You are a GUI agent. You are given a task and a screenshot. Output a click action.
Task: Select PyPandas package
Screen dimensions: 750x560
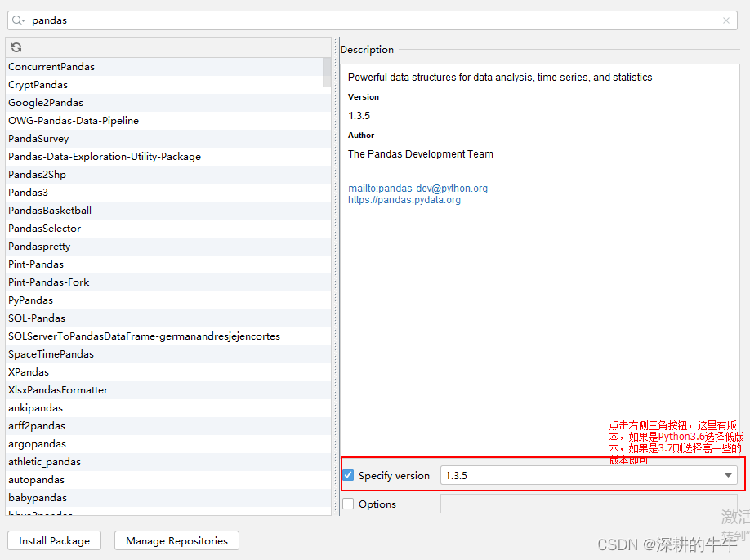(x=168, y=300)
